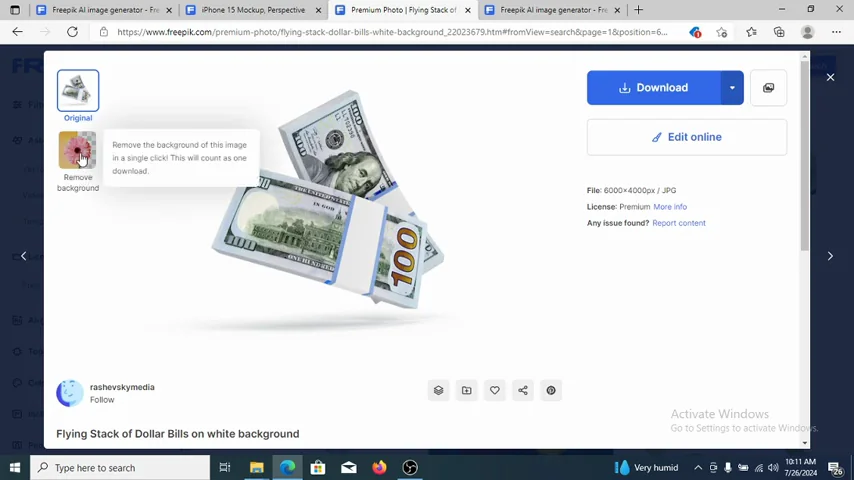The height and width of the screenshot is (480, 854).
Task: Go to the next image with right chevron
Action: pyautogui.click(x=830, y=256)
